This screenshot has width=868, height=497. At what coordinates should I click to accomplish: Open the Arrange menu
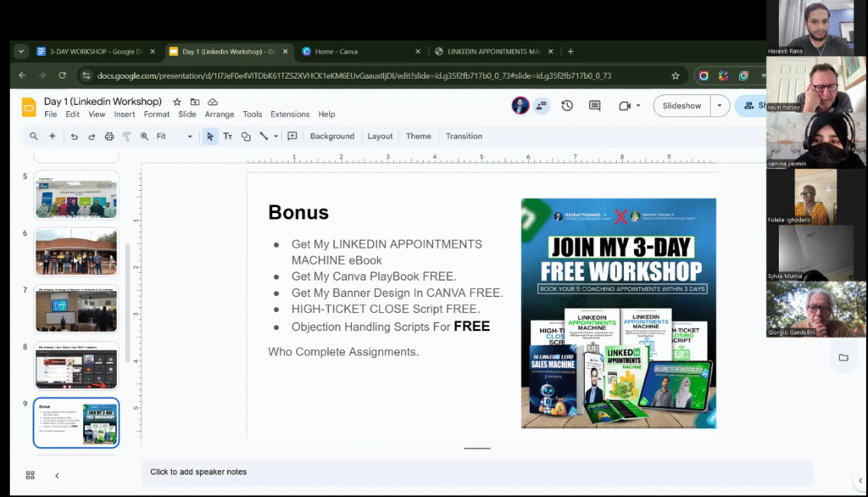point(220,114)
